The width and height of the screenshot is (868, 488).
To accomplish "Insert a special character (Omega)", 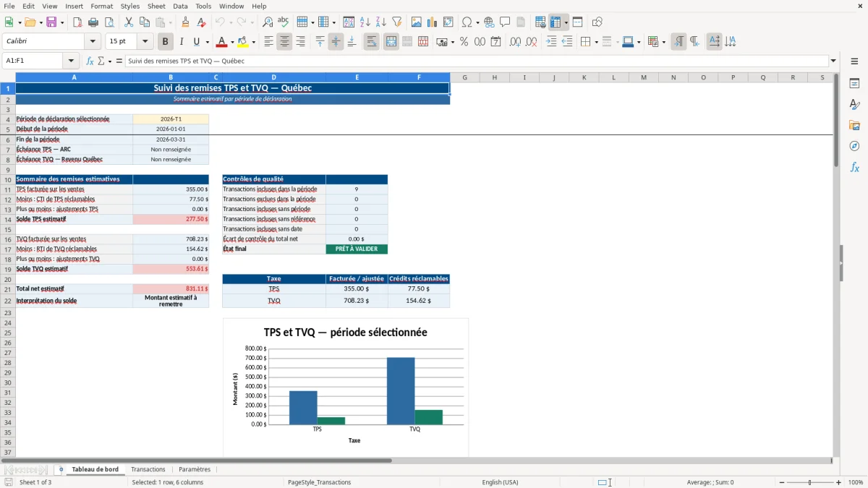I will click(467, 22).
